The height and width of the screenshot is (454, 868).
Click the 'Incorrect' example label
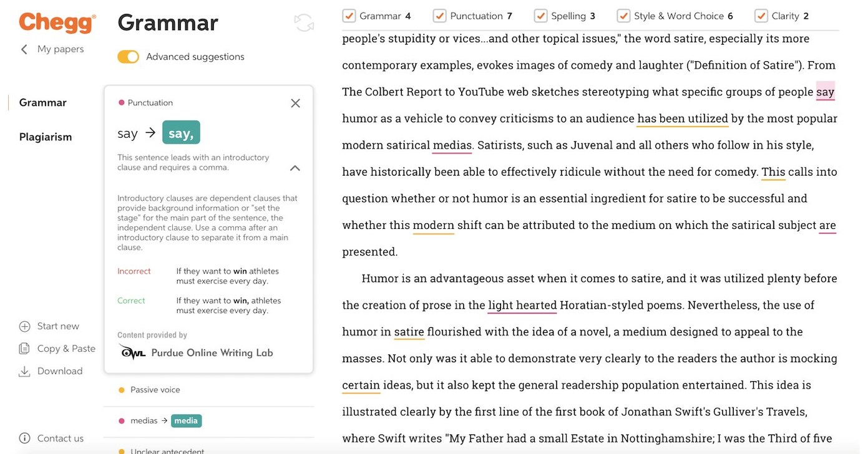point(134,271)
